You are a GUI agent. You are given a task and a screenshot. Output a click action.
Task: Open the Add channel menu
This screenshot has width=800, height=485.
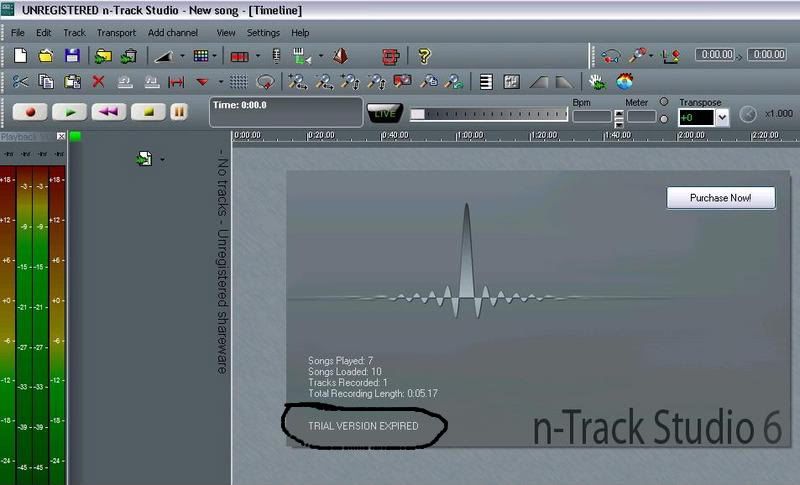point(173,33)
